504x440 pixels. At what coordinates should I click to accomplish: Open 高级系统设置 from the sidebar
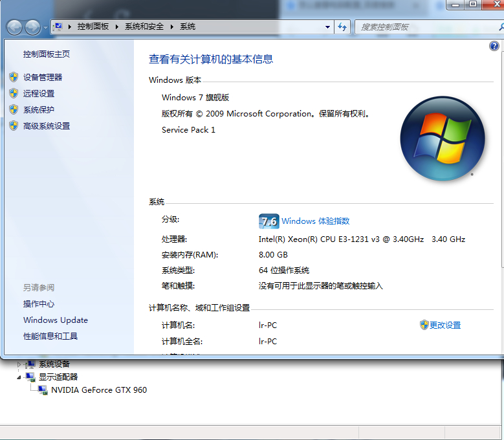coord(47,126)
